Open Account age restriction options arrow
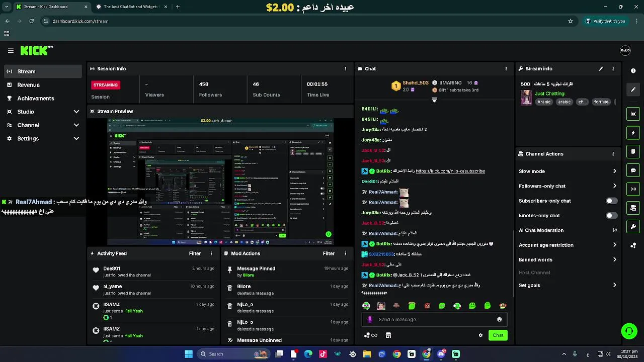The width and height of the screenshot is (644, 362). 614,245
